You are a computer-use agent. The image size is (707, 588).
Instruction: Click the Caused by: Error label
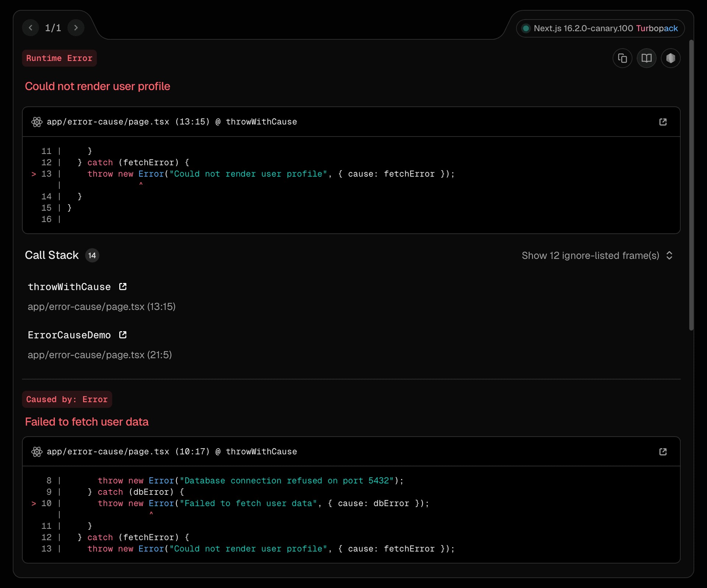(67, 399)
